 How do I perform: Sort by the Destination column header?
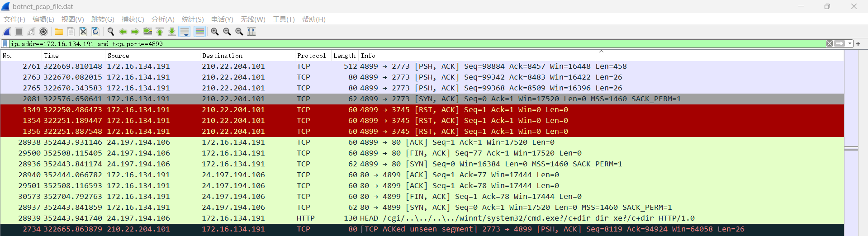tap(247, 56)
